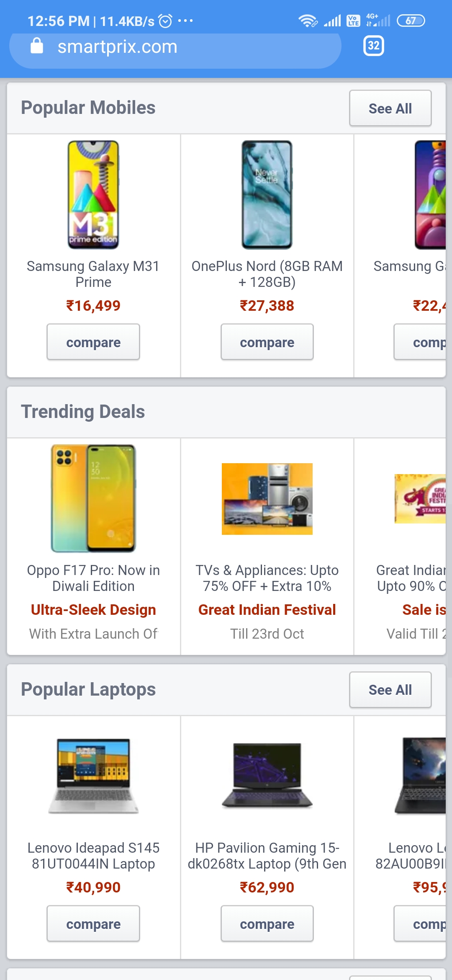Compare the Lenovo Ideapad S145 laptop
This screenshot has width=452, height=980.
(93, 924)
